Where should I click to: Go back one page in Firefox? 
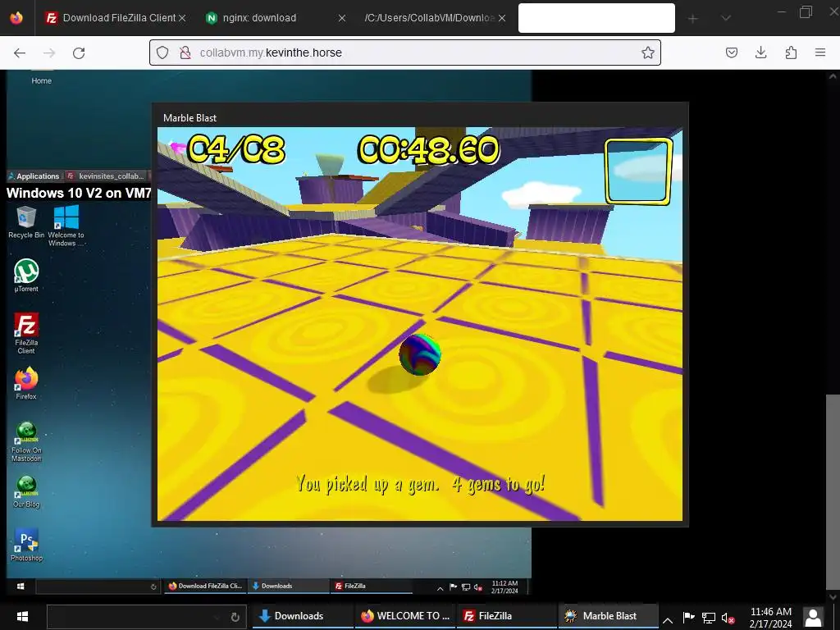click(x=20, y=52)
